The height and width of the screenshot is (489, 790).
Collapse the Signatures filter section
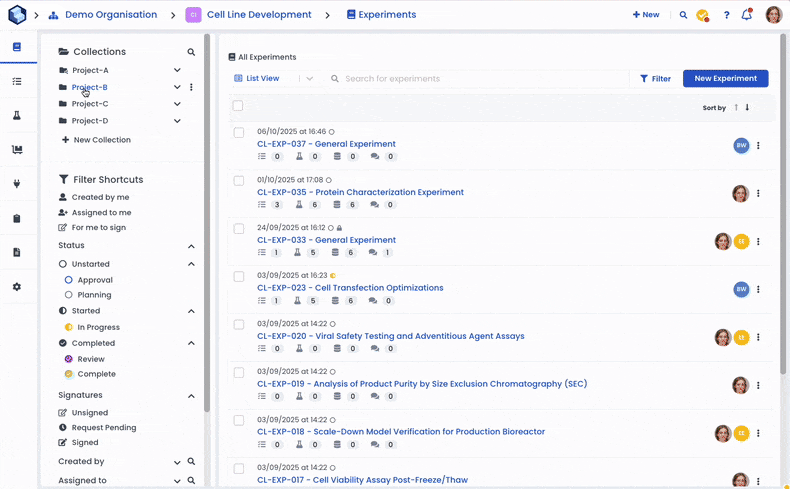point(191,396)
